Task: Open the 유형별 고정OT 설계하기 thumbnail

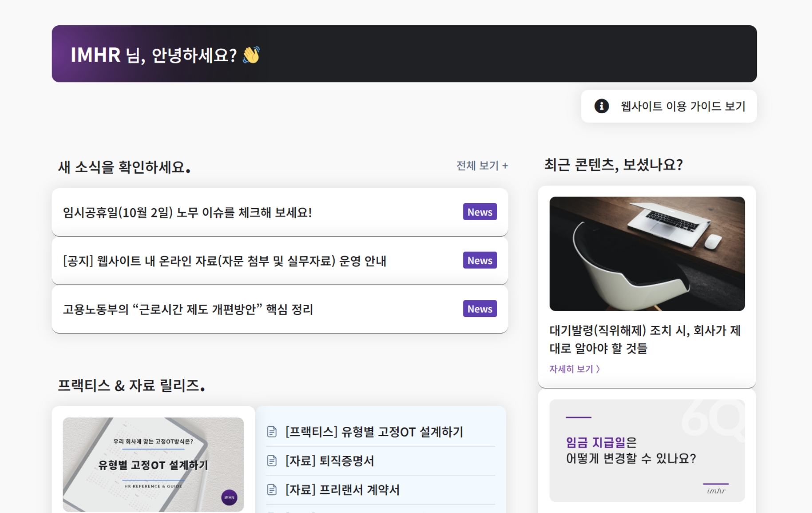Action: point(153,464)
